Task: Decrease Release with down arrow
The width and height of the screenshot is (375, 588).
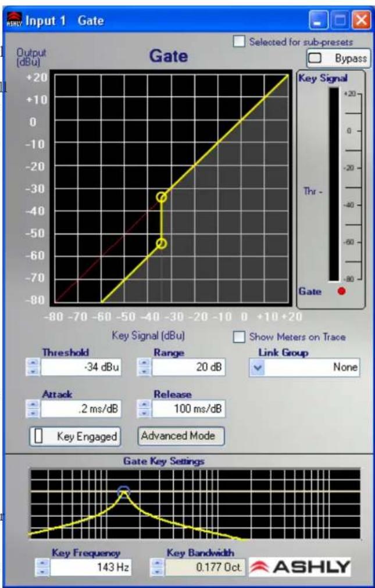Action: tap(144, 413)
